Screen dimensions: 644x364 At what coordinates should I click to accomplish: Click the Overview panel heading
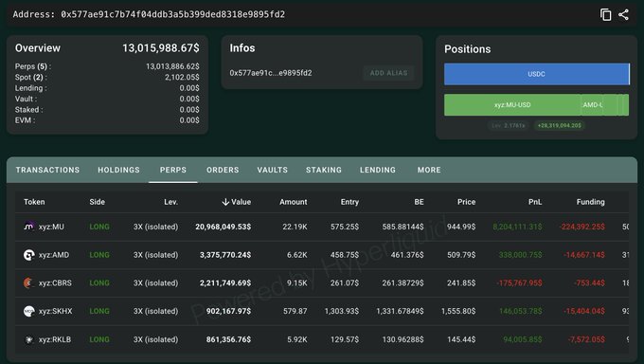pos(38,48)
